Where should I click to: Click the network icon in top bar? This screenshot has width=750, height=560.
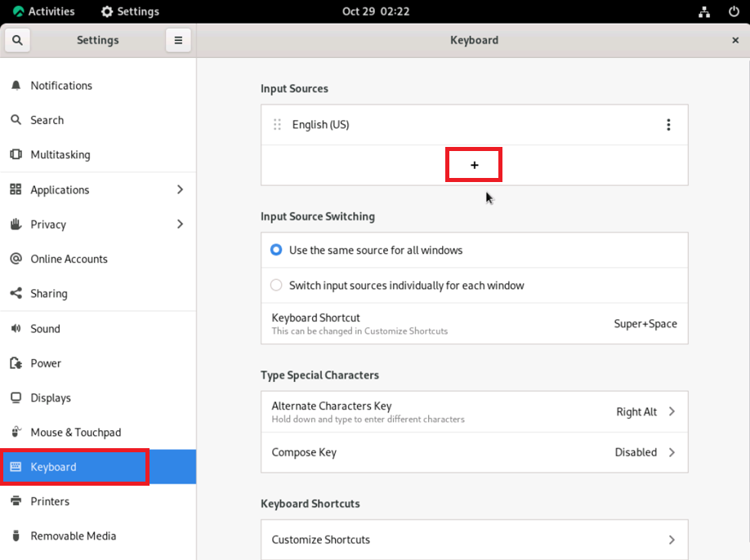[x=704, y=11]
